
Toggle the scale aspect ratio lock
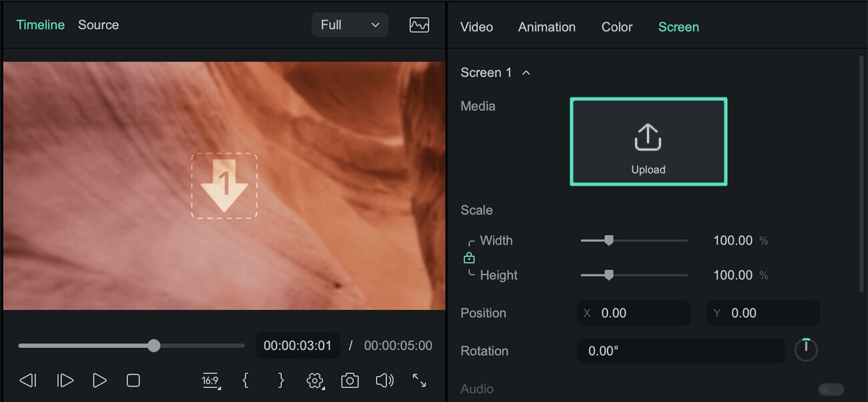pyautogui.click(x=469, y=258)
